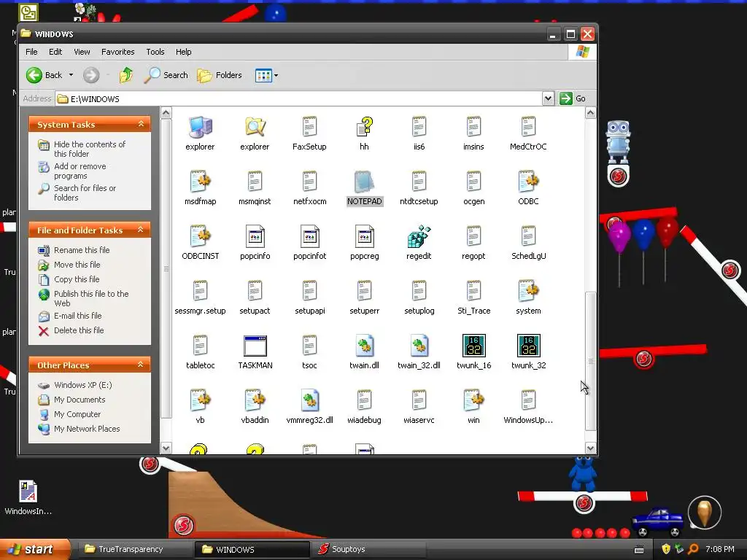Select the twain.dll file icon
This screenshot has height=560, width=747.
pos(365,346)
